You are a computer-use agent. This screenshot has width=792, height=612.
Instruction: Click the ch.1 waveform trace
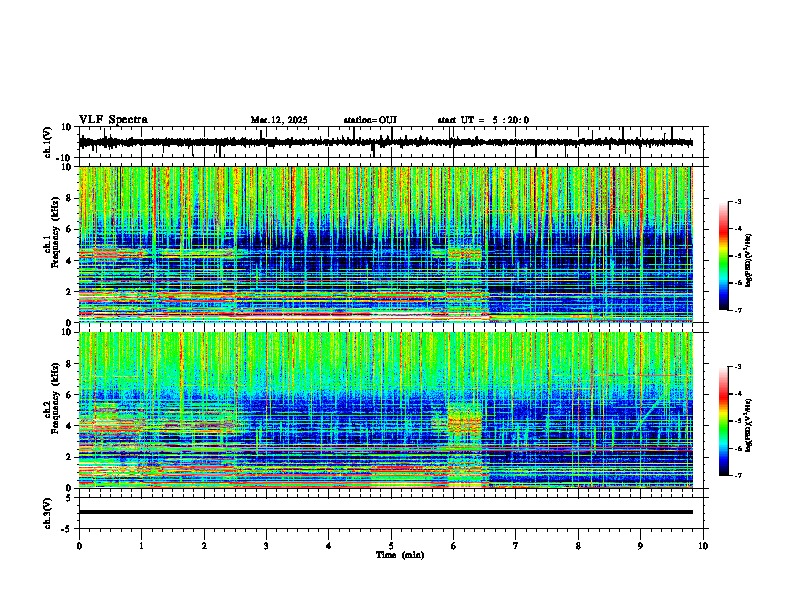coord(385,142)
